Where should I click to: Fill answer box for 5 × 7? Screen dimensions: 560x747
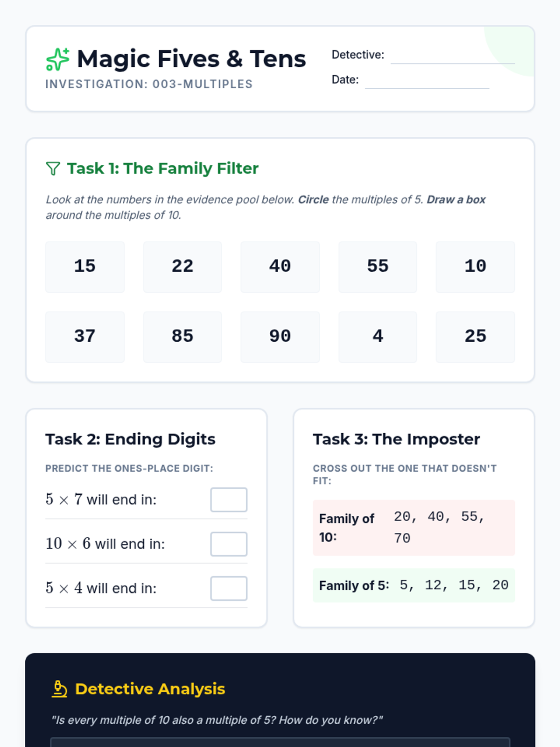(229, 500)
